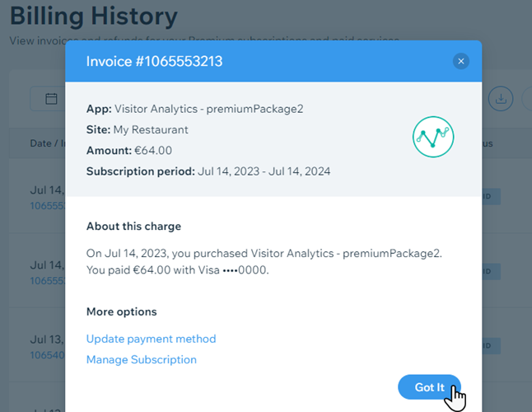
Task: Click the Billing History page heading
Action: 94,16
